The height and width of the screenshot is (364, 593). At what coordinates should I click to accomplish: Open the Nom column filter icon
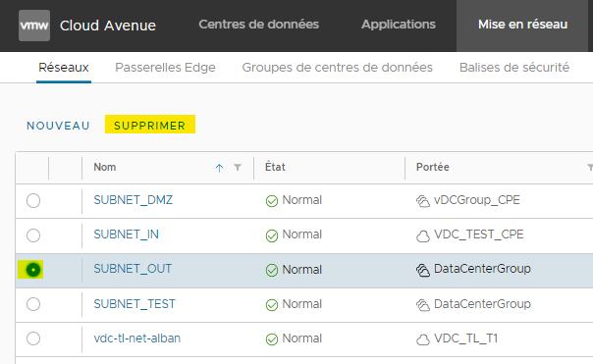click(x=238, y=167)
